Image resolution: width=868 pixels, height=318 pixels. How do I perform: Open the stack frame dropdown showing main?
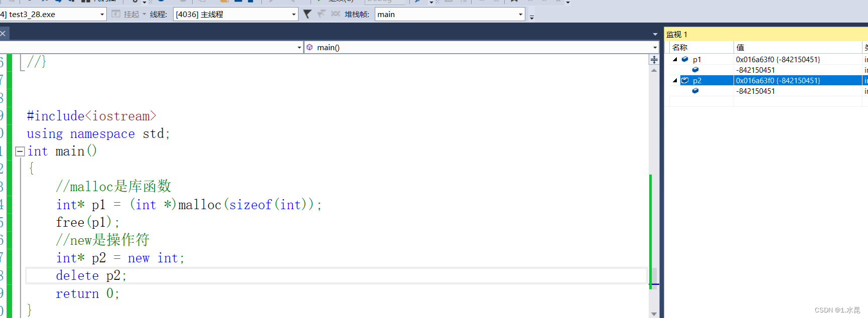[450, 14]
